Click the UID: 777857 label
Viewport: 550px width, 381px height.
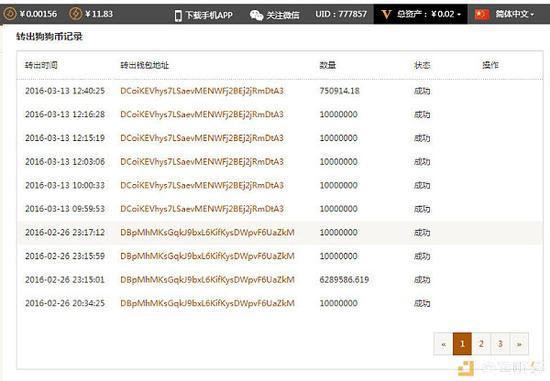tap(341, 14)
